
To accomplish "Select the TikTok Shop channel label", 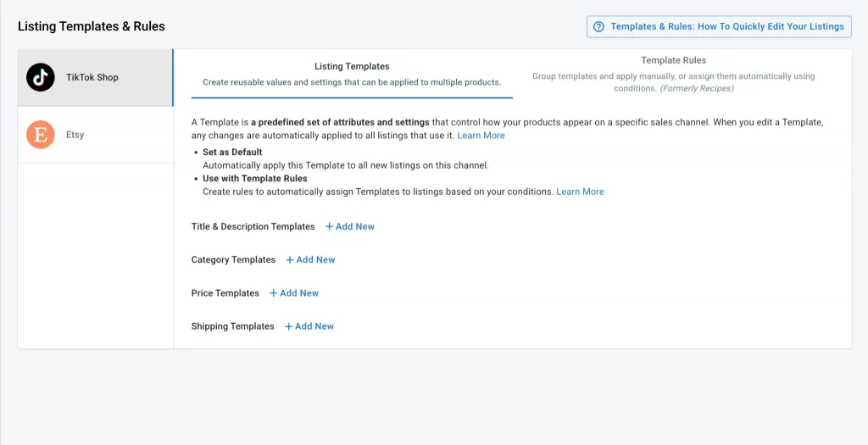I will click(x=92, y=77).
